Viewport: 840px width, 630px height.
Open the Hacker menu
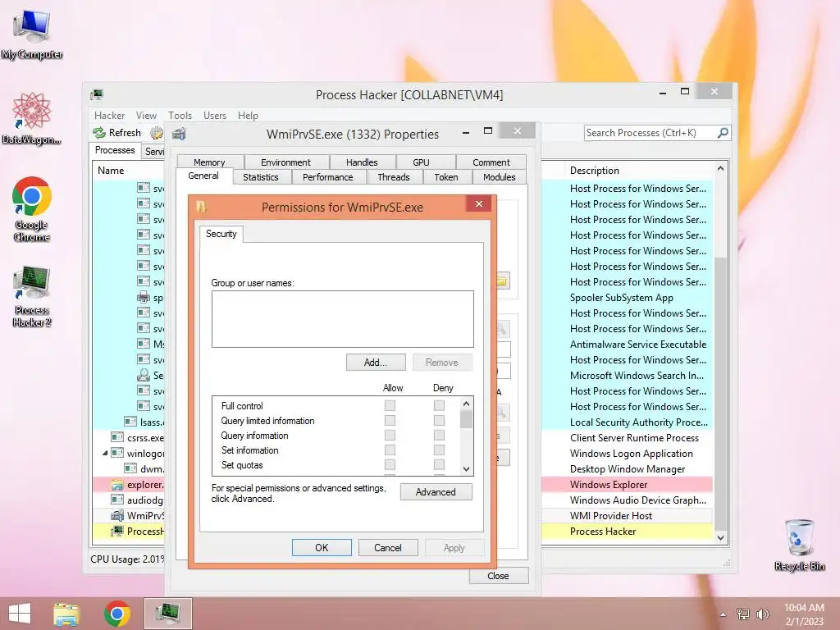(x=109, y=115)
